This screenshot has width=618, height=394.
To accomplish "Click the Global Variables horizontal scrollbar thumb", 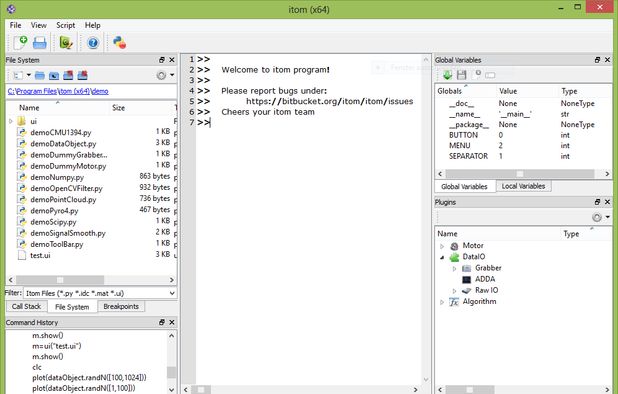I will [x=519, y=174].
